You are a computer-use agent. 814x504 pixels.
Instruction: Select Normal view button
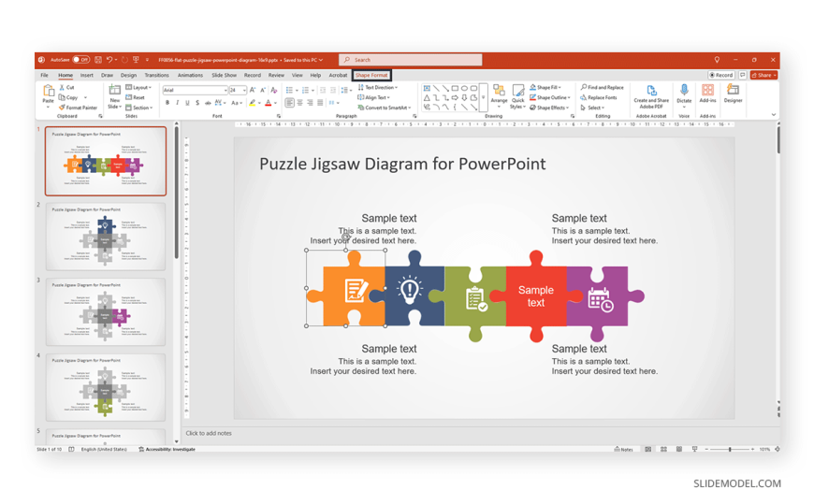tap(647, 449)
